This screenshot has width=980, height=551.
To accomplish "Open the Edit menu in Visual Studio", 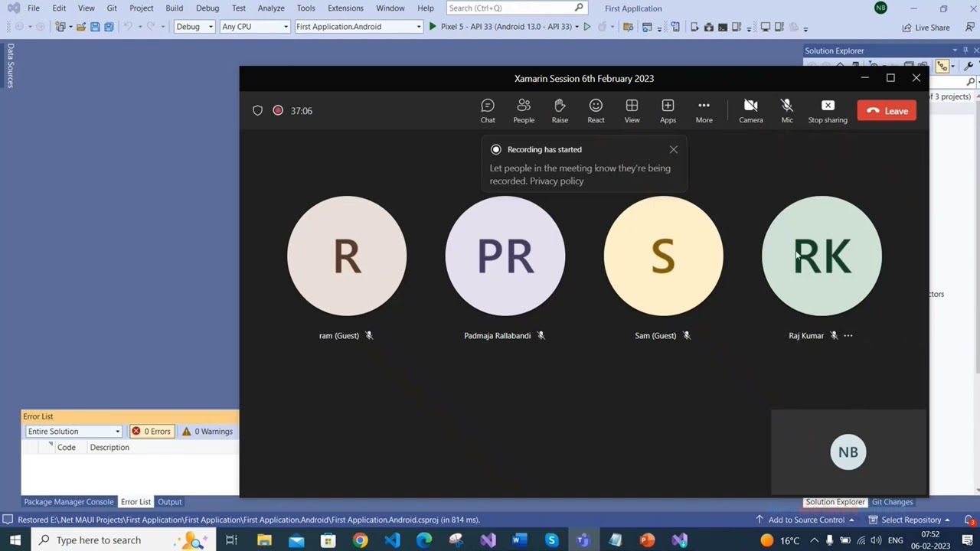I will click(59, 8).
